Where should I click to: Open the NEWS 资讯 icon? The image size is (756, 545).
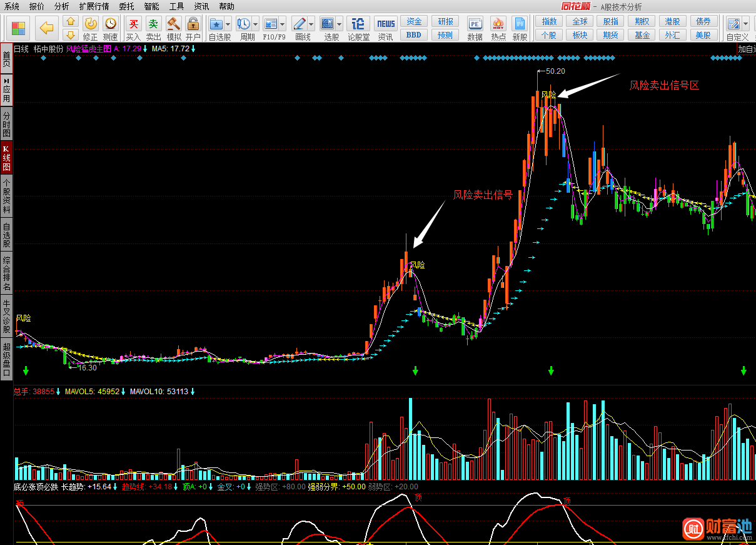tap(385, 24)
